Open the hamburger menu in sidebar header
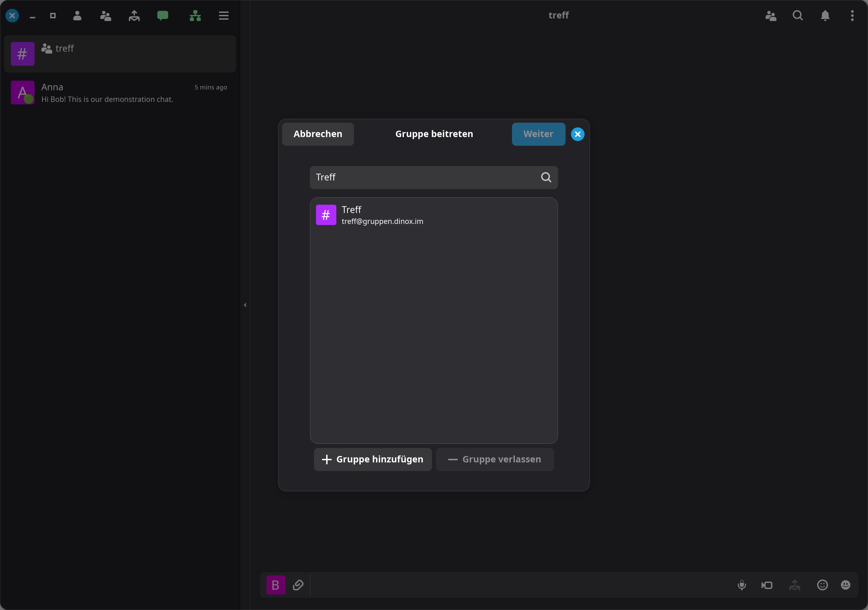Image resolution: width=868 pixels, height=610 pixels. point(224,16)
